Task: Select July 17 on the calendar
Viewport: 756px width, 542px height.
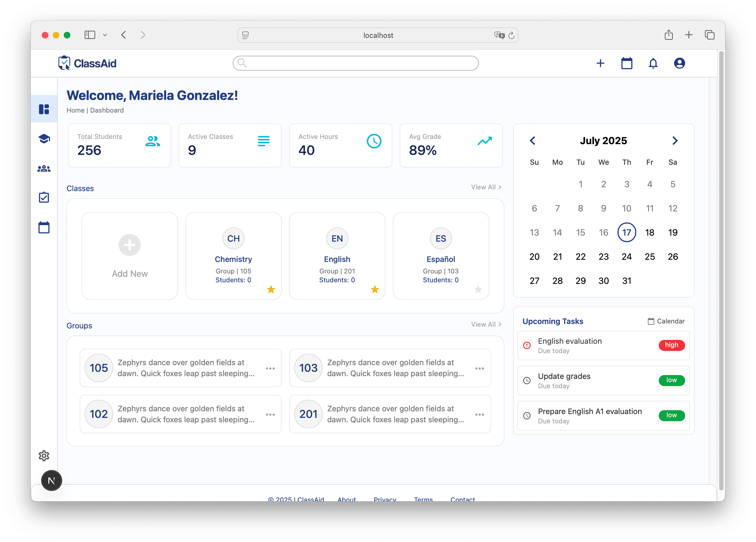Action: click(627, 232)
